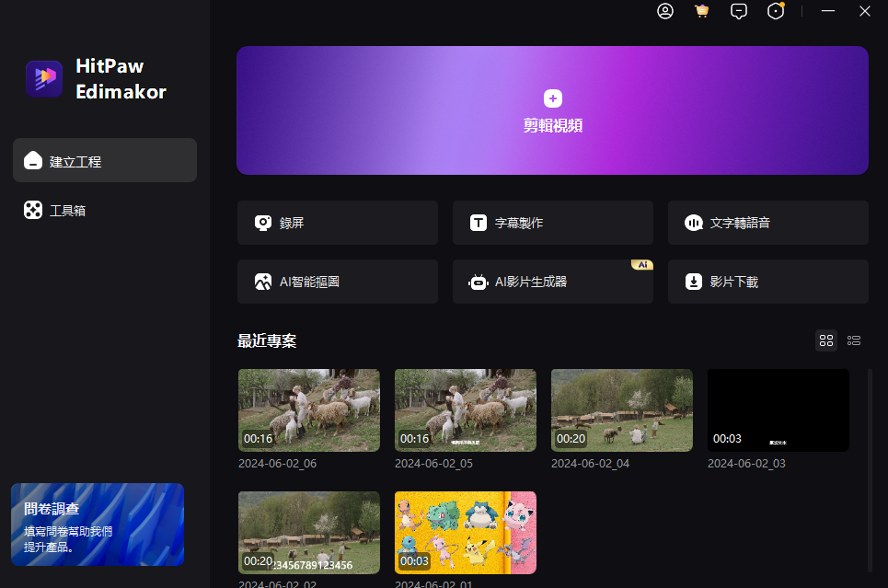Viewport: 888px width, 588px height.
Task: Open the hexagon settings menu icon
Action: tap(776, 11)
